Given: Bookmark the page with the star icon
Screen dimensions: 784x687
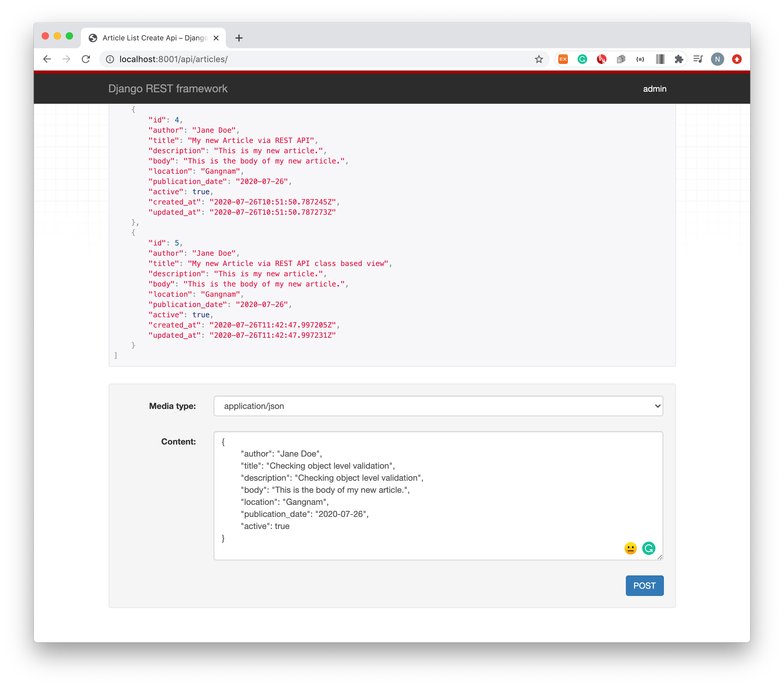Looking at the screenshot, I should (539, 59).
